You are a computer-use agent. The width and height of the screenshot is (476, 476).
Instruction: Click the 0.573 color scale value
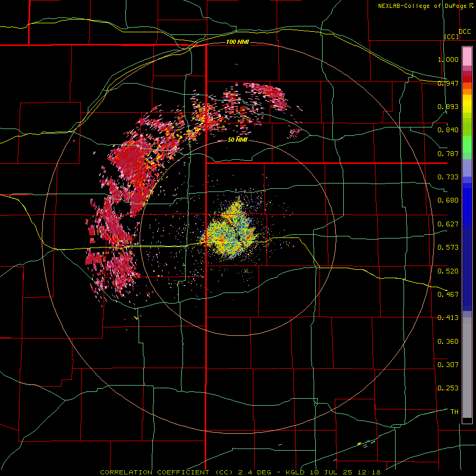[448, 248]
